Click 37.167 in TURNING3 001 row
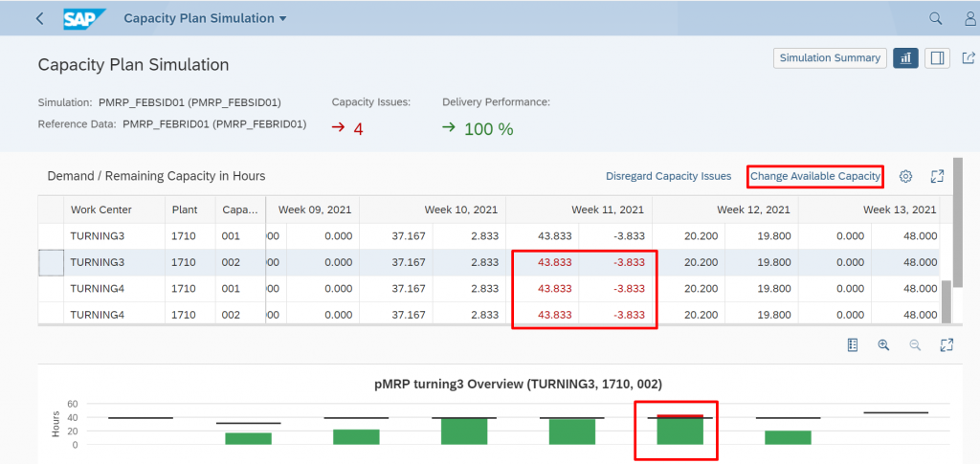 (409, 236)
